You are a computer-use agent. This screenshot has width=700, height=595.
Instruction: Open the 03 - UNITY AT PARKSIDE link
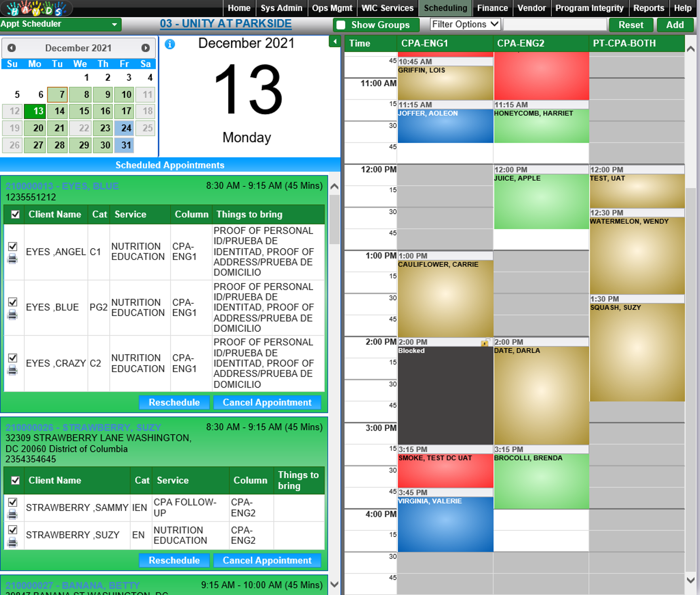(226, 24)
